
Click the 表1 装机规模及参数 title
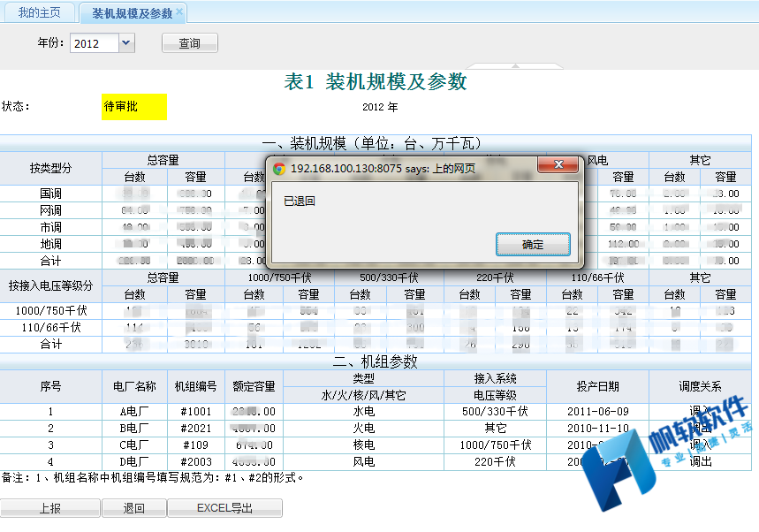376,81
